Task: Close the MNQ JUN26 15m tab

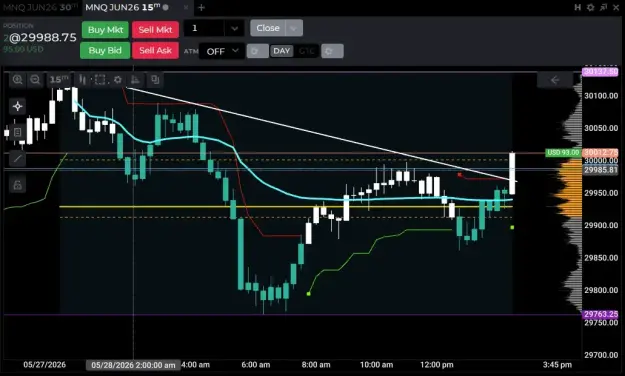Action: pos(186,8)
